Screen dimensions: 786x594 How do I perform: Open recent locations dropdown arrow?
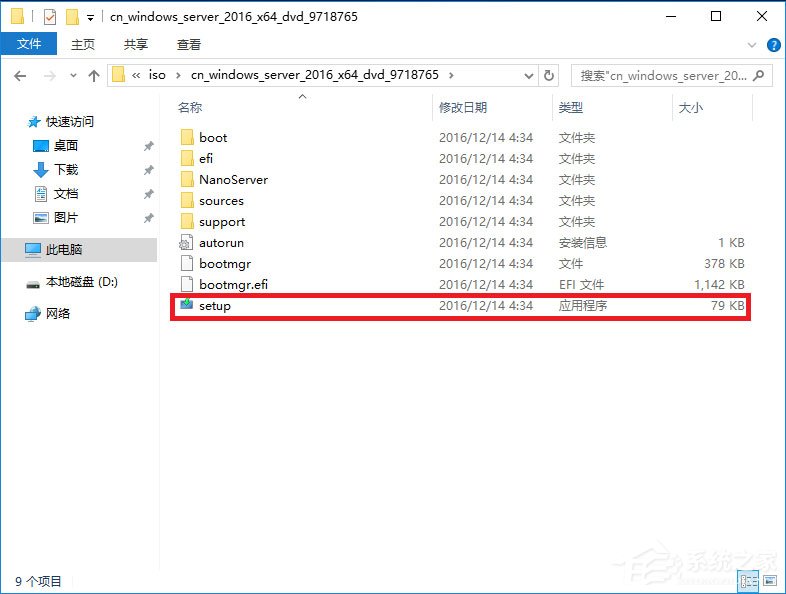click(73, 76)
